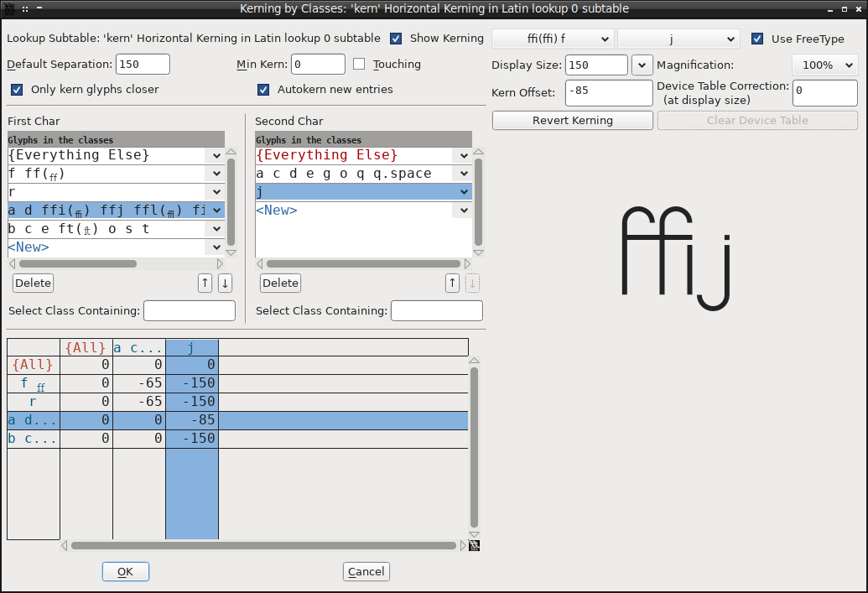Click the FontForge icon in the title bar
Viewport: 868px width, 593px height.
[x=9, y=8]
